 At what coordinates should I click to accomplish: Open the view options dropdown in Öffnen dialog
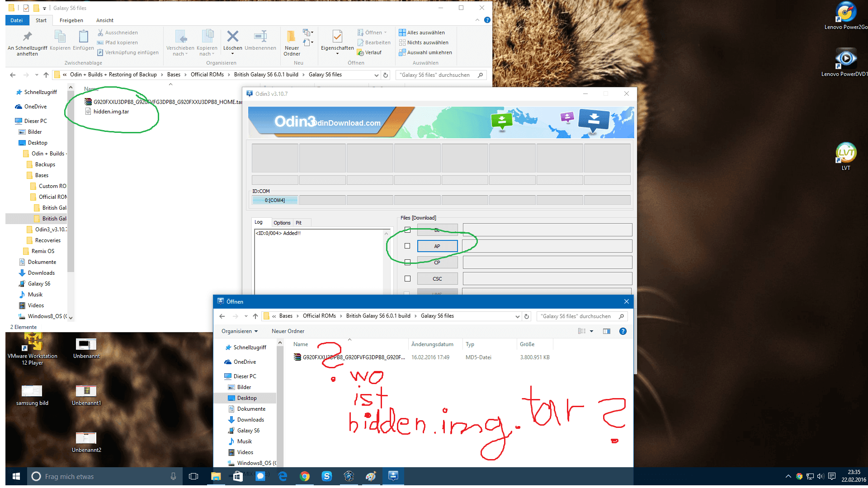coord(591,331)
